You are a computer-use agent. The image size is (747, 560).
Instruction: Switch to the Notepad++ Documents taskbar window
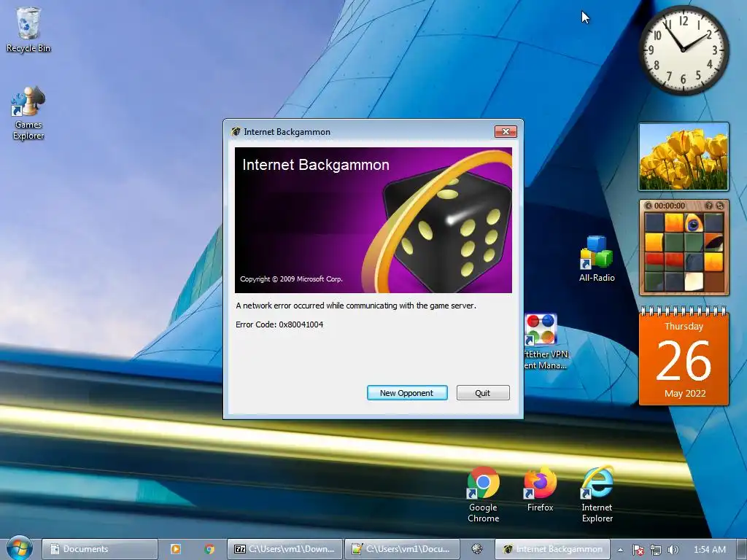tap(402, 549)
